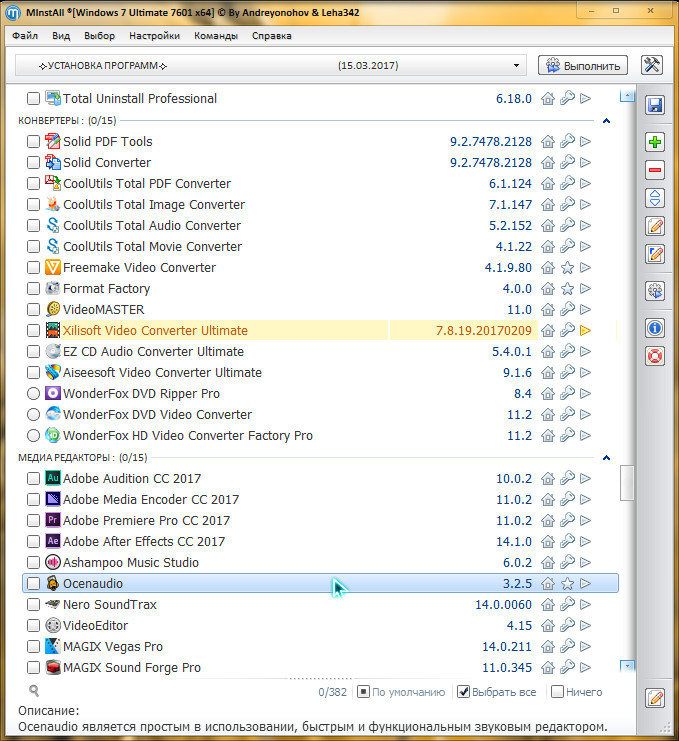Viewport: 679px width, 741px height.
Task: Click the scroll-down arrow of the list
Action: [x=627, y=665]
